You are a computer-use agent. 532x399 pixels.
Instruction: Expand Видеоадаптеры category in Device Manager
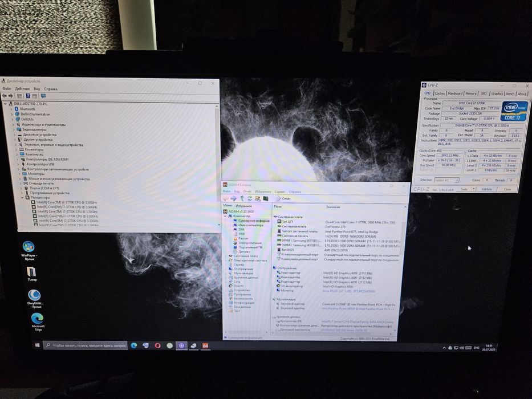pyautogui.click(x=14, y=129)
